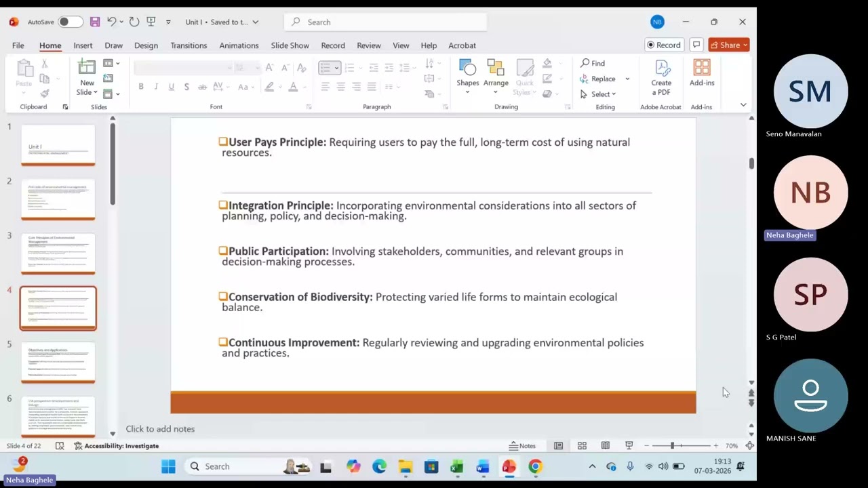The image size is (868, 488).
Task: Click the Text Highlight Color button
Action: pos(269,87)
